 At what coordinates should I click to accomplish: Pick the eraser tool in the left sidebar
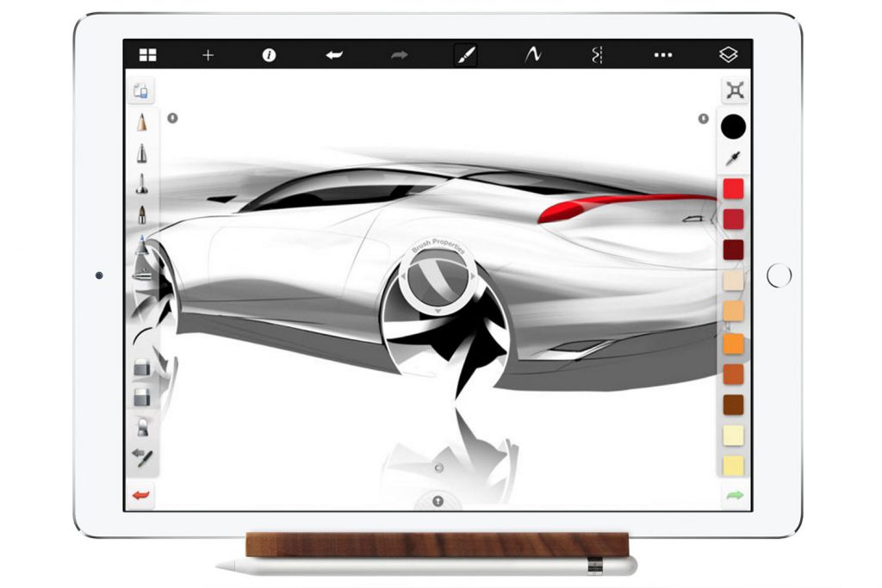[142, 365]
